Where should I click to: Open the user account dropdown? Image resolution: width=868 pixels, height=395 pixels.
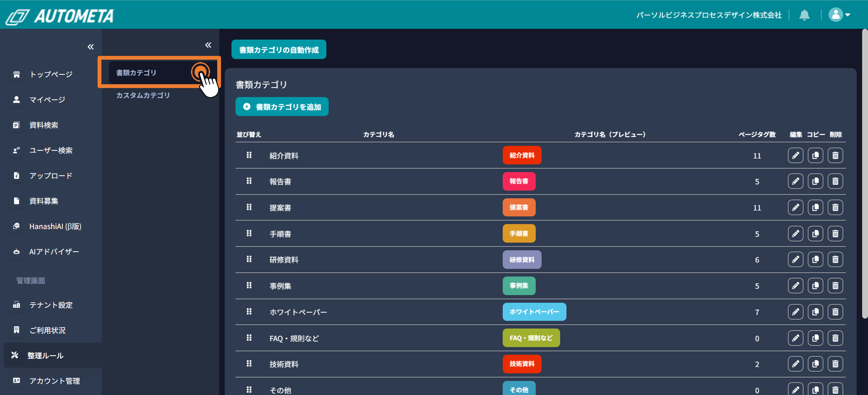click(x=839, y=15)
